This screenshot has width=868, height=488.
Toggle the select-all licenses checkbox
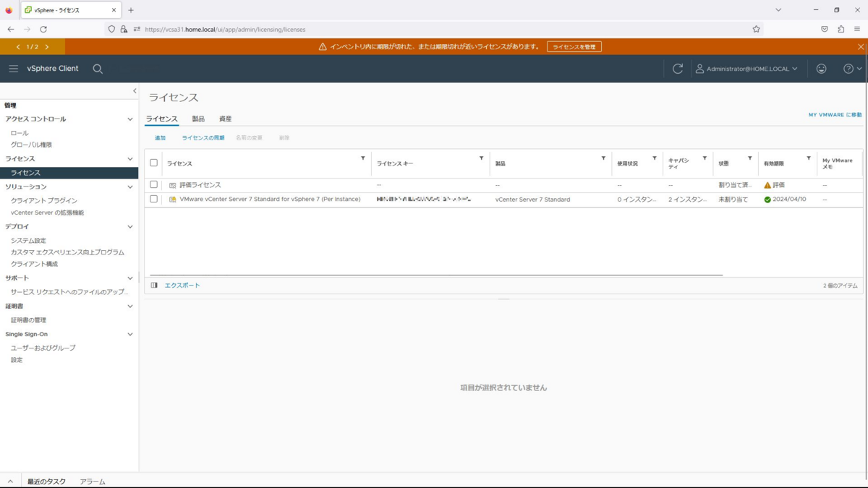[x=153, y=163]
